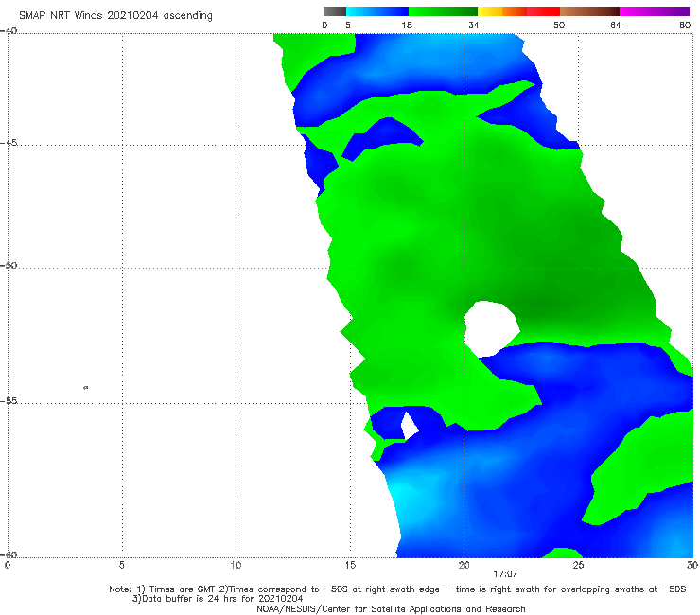Click the latitude axis label '-45'
Viewport: 700px width, 615px height.
coord(9,143)
